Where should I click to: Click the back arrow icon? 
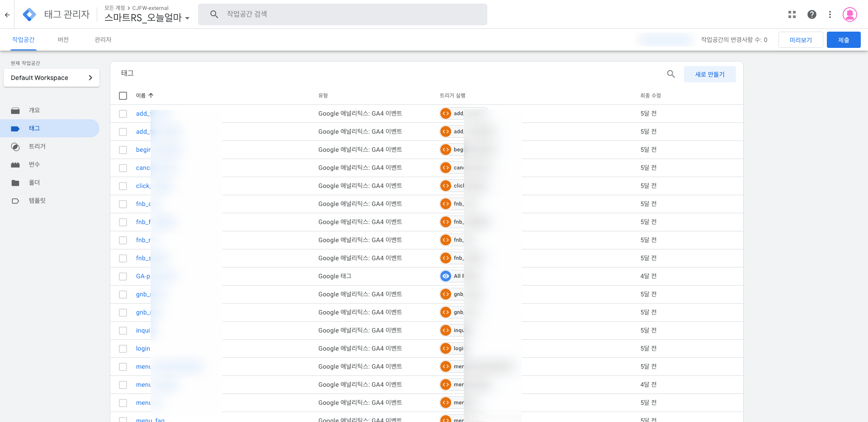pos(7,14)
